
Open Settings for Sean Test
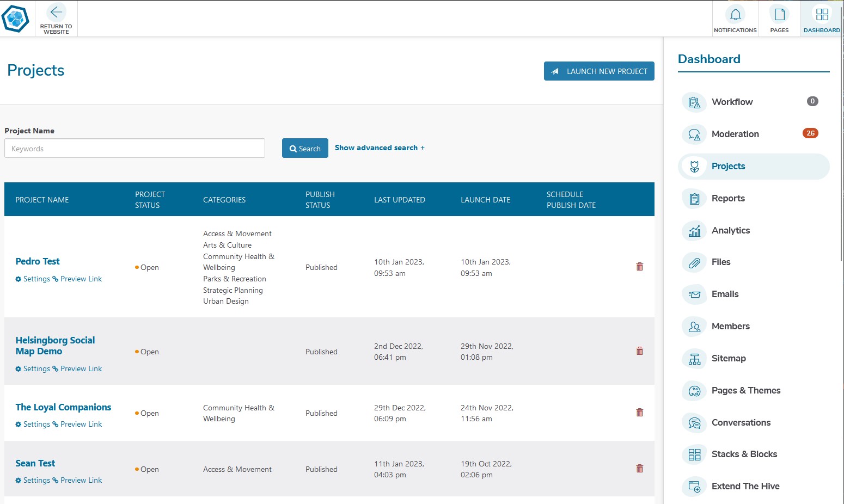(33, 480)
